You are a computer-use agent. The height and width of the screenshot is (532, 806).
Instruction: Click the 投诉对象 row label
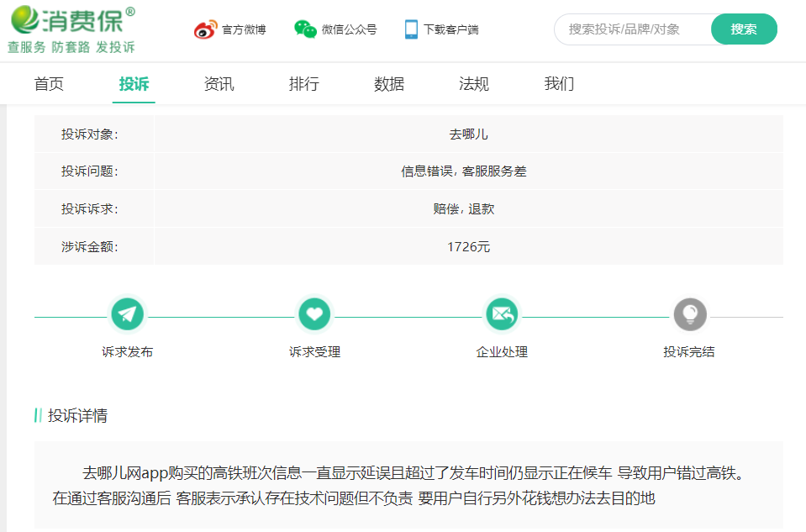(x=90, y=134)
